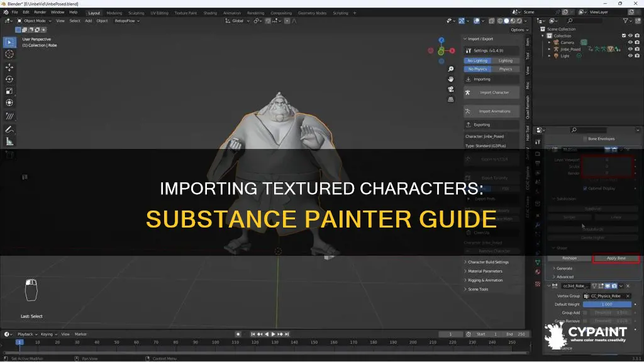Select the Scale tool

point(9,91)
